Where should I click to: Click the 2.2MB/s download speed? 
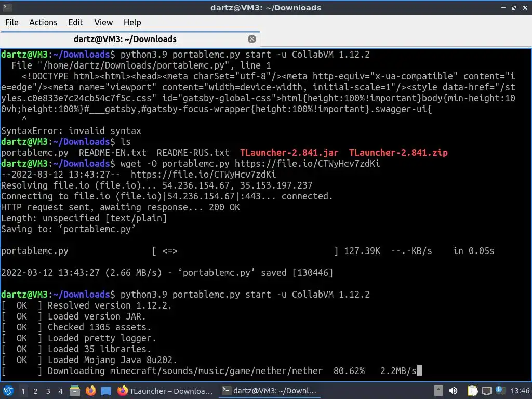398,371
